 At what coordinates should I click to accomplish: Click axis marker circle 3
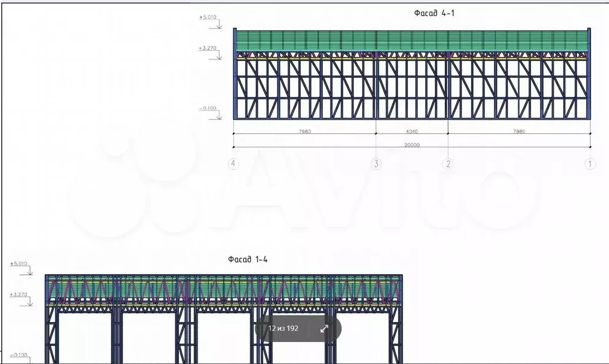click(376, 164)
